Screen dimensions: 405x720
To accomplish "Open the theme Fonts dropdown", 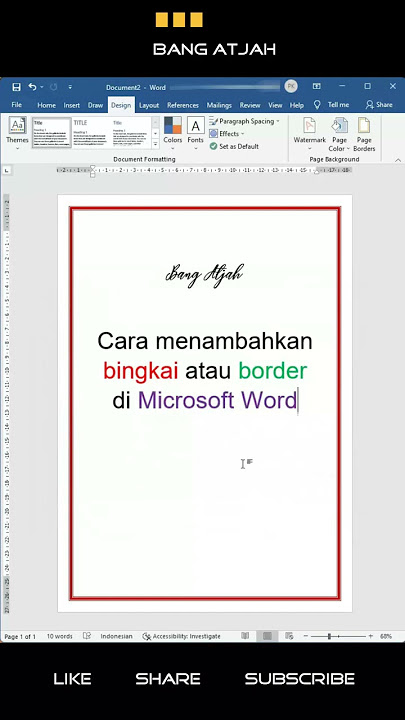I will click(196, 133).
